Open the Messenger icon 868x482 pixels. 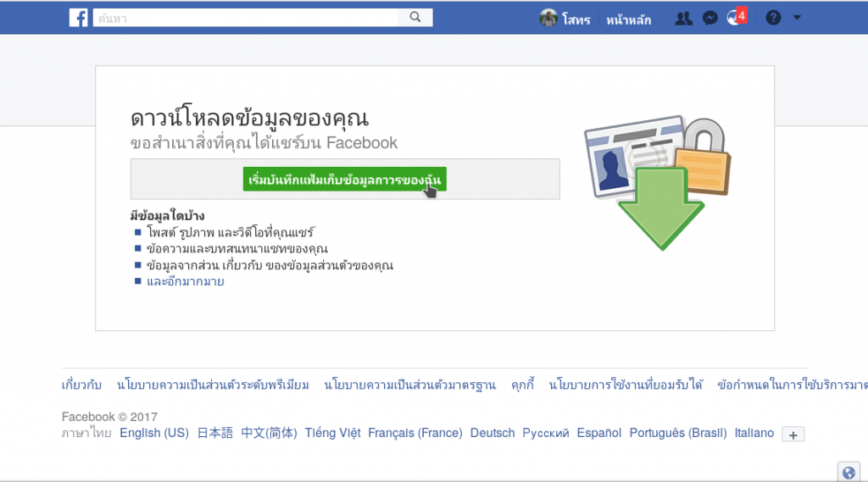point(710,19)
